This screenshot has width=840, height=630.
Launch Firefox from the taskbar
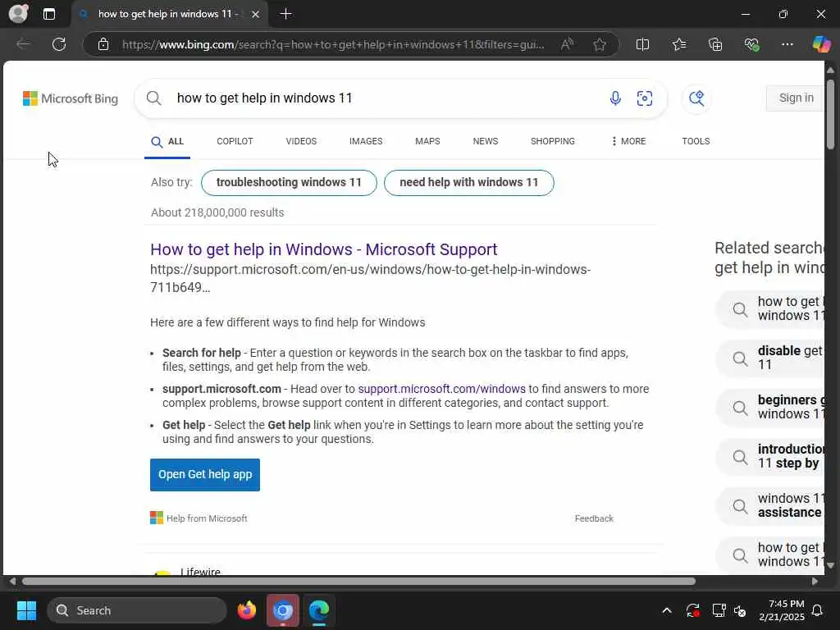246,610
